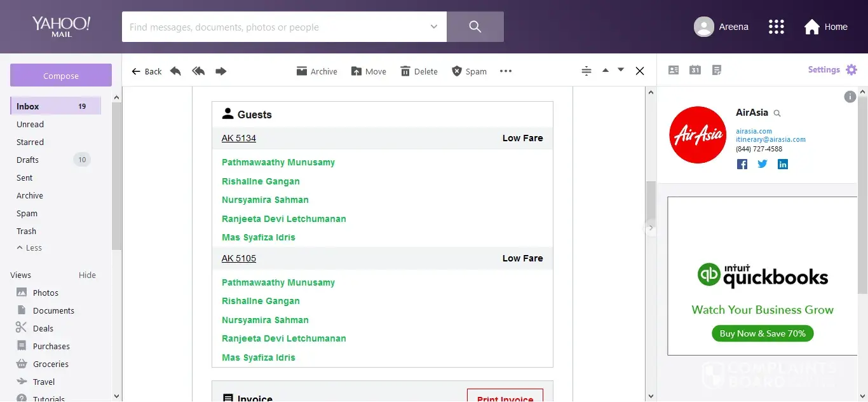Click the QuickBooks ad logo
Viewport: 868px width, 402px height.
[x=763, y=275]
